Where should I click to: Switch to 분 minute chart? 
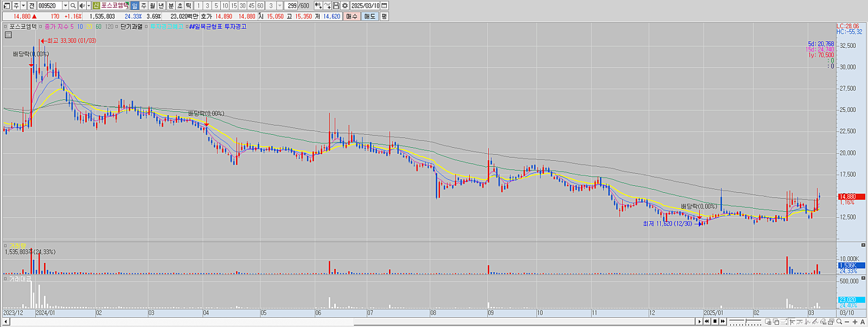(171, 5)
